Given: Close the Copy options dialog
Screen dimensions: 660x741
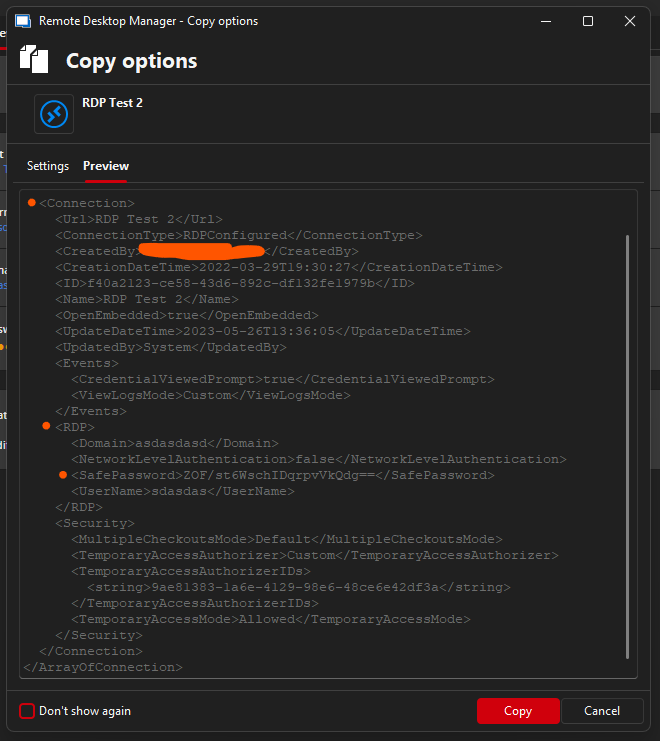Looking at the screenshot, I should pos(630,21).
